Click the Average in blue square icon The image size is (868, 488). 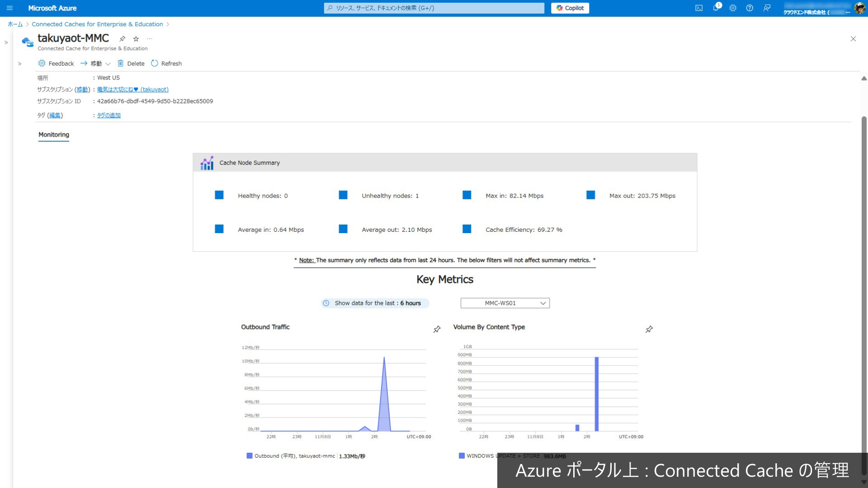click(x=219, y=229)
